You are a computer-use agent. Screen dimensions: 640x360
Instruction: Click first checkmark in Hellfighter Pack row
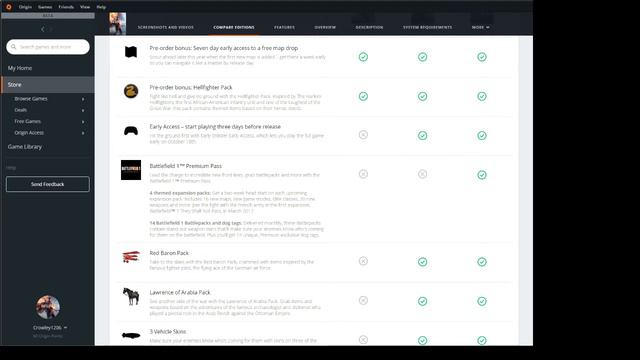[363, 96]
